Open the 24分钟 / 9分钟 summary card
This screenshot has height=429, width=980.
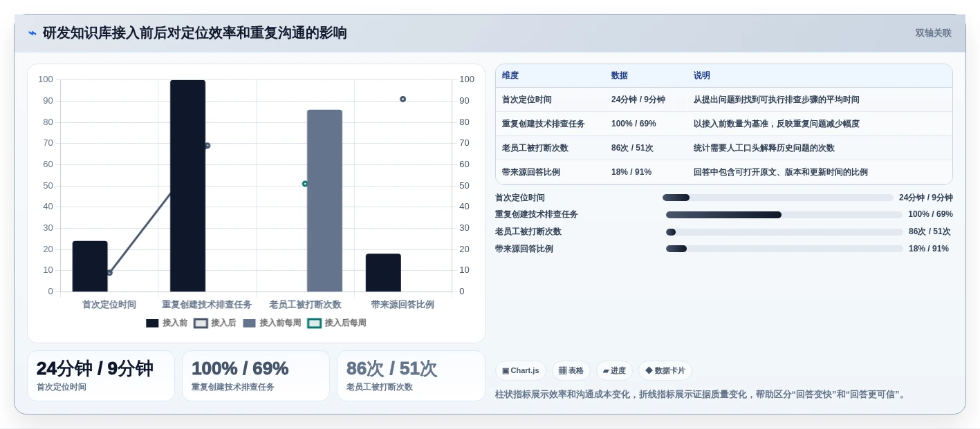click(x=101, y=376)
